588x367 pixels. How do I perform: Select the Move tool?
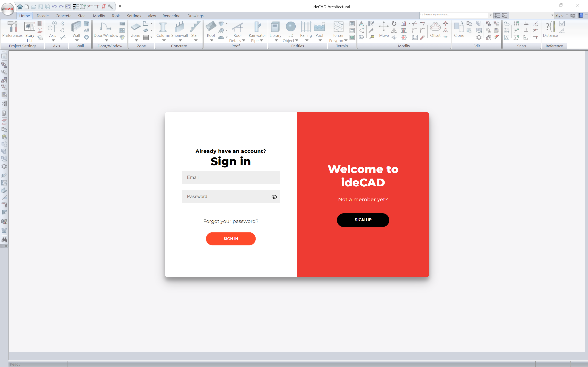click(384, 29)
